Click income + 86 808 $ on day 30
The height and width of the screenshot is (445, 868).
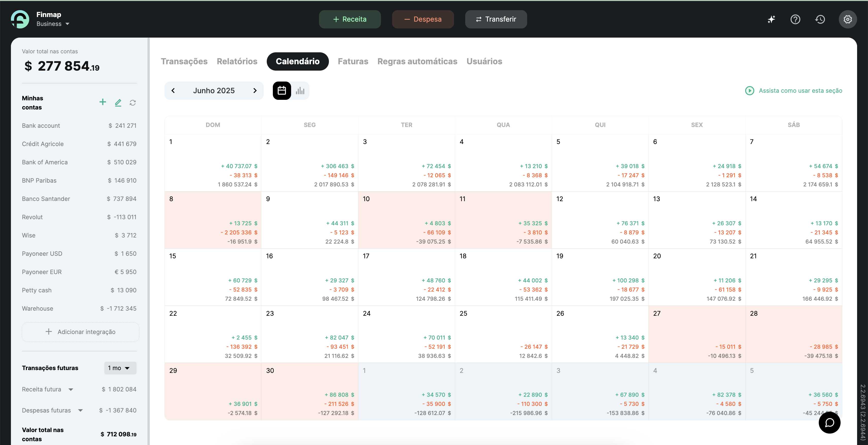339,395
